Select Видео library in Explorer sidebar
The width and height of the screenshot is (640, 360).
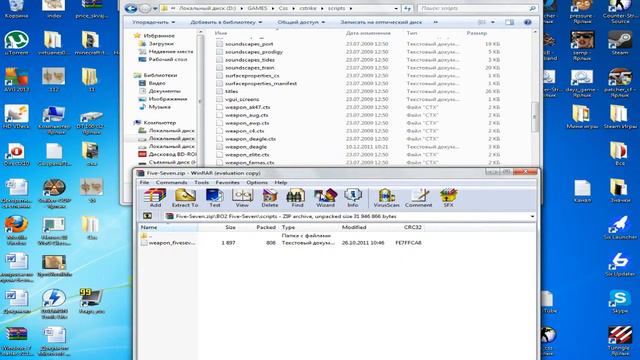[x=153, y=83]
